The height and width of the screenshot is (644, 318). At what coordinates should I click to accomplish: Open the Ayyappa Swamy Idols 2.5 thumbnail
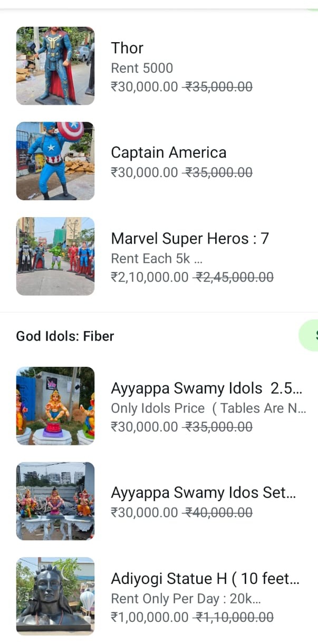[x=55, y=406]
